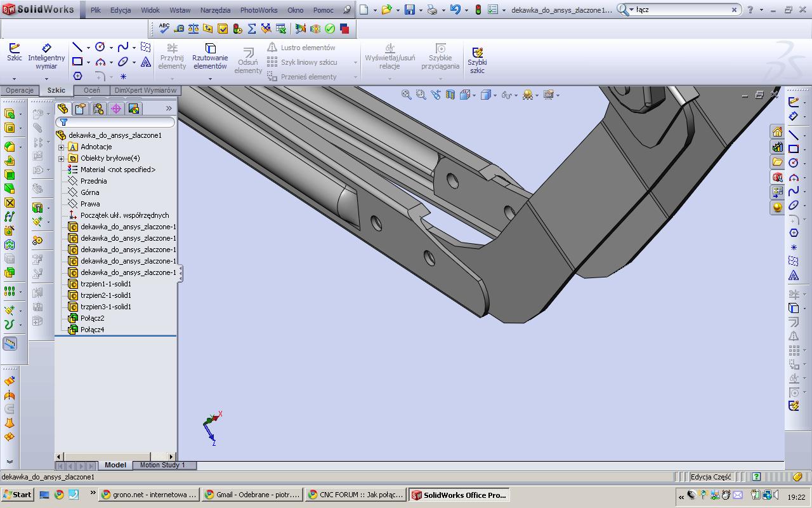
Task: Switch to Gmail taskbar window
Action: (x=252, y=495)
